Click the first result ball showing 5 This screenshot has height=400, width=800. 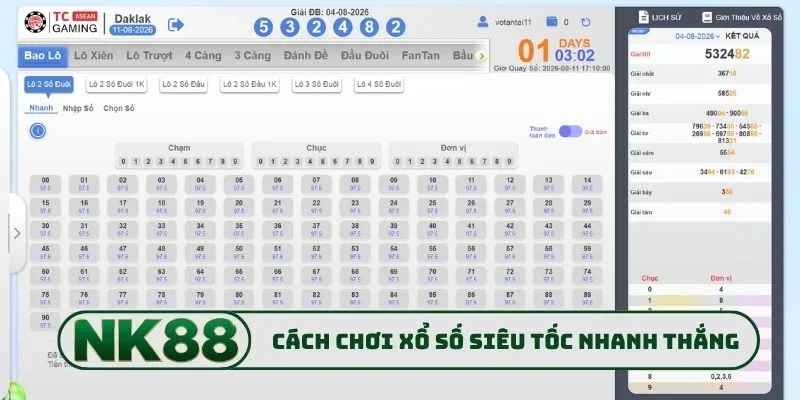(263, 27)
